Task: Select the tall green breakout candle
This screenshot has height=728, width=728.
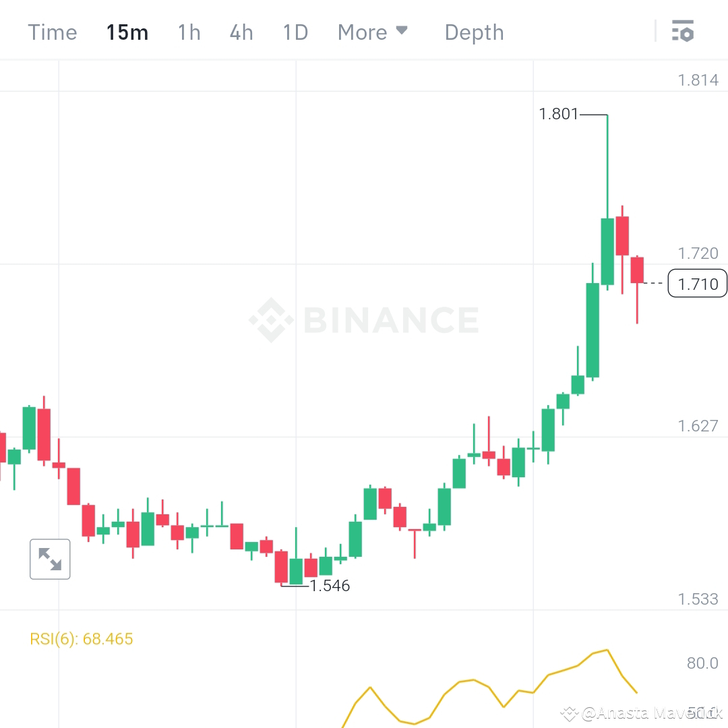Action: 593,330
